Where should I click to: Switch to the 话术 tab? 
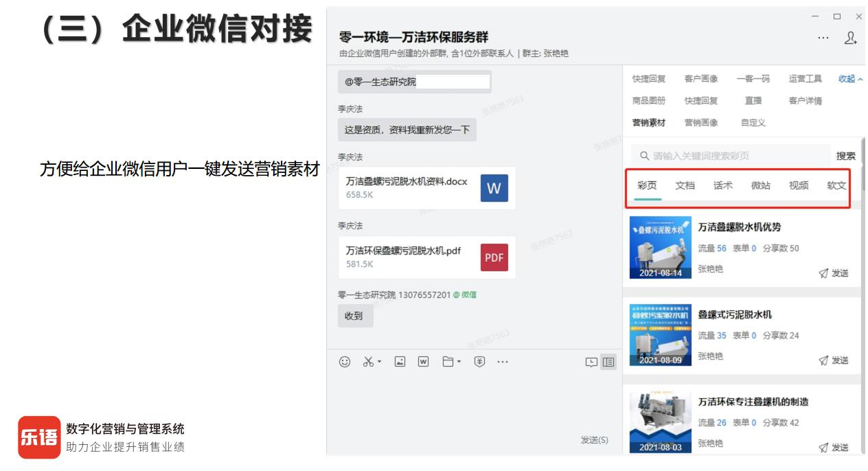click(x=723, y=185)
